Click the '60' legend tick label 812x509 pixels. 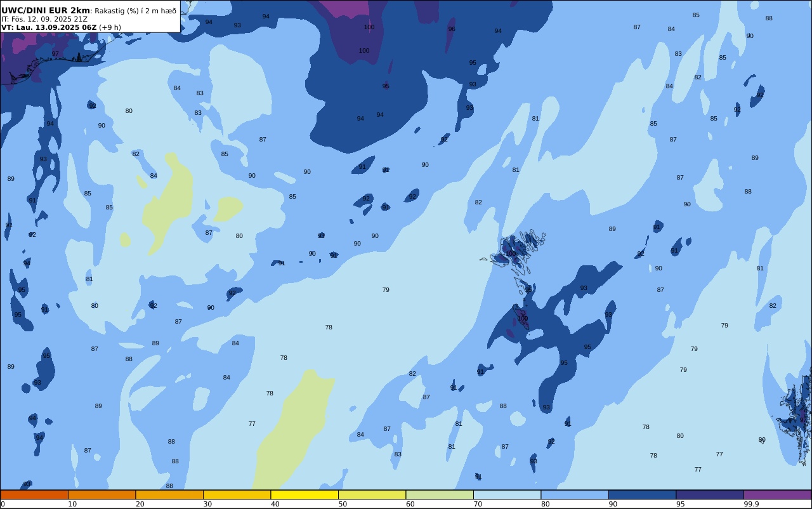click(x=410, y=504)
